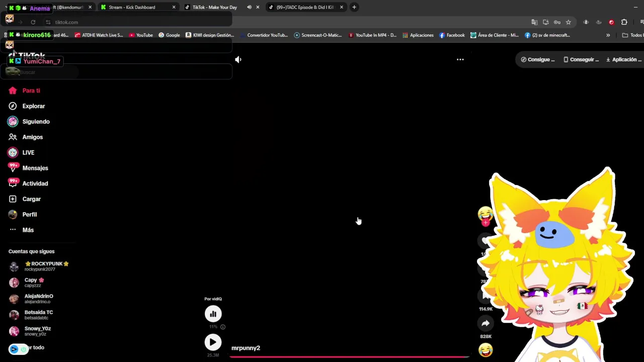Screen dimensions: 644x362
Task: Reload the page
Action: point(33,22)
